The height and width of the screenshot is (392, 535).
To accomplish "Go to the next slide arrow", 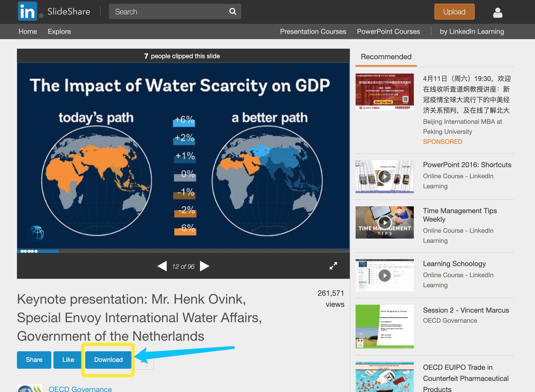I will tap(205, 266).
